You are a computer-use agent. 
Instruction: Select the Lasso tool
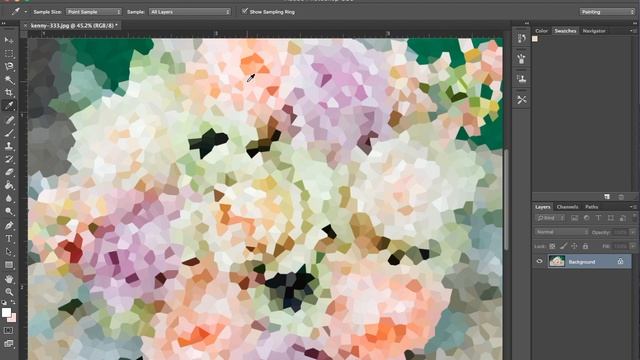9,67
